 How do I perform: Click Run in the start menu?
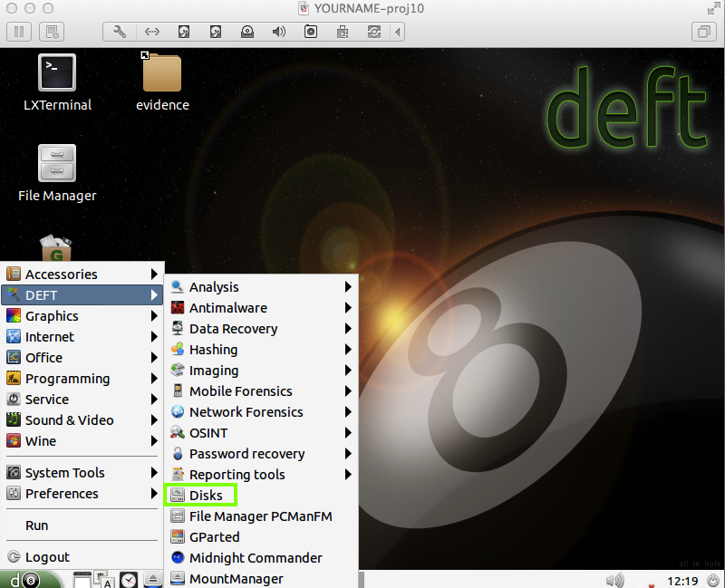(37, 525)
